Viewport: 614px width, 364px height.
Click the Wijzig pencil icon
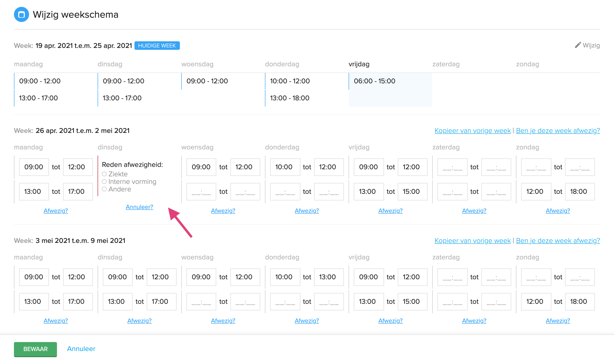(578, 45)
